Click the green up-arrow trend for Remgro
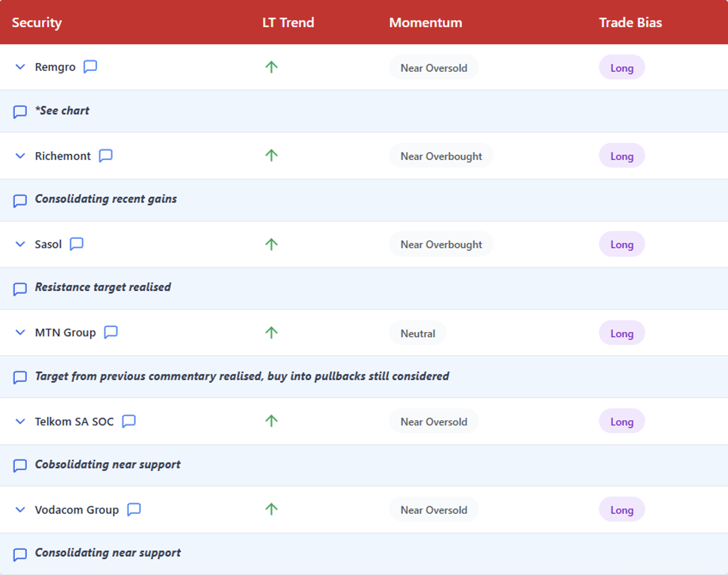This screenshot has height=575, width=728. [x=271, y=67]
